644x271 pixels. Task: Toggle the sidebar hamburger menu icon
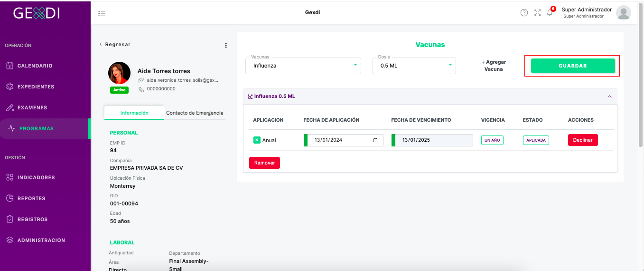click(102, 13)
